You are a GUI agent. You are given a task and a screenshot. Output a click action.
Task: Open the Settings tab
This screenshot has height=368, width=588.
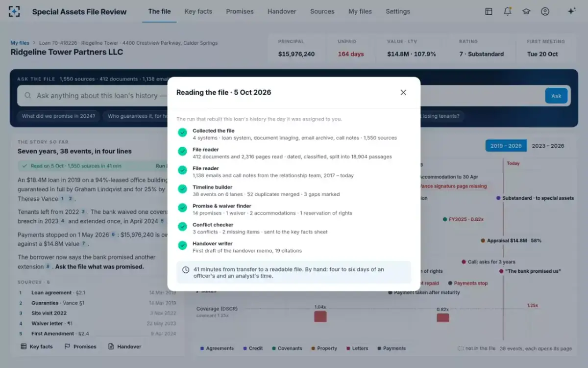(398, 11)
